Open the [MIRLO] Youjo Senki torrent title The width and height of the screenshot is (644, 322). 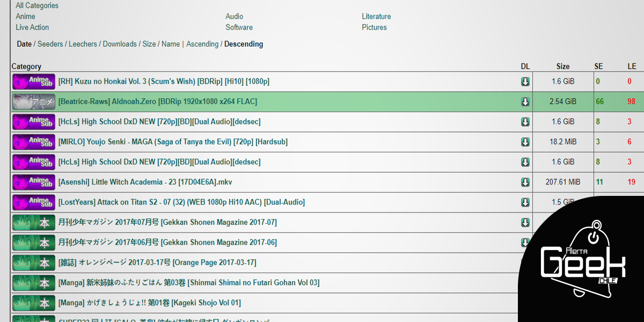173,142
